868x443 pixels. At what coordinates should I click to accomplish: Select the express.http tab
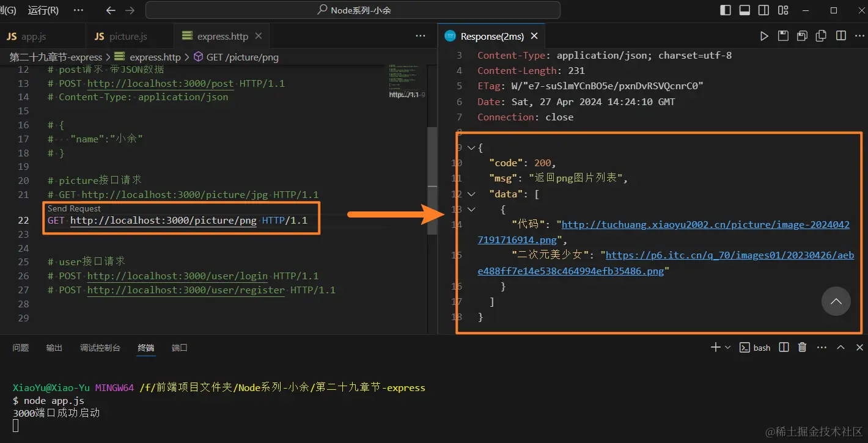coord(223,37)
